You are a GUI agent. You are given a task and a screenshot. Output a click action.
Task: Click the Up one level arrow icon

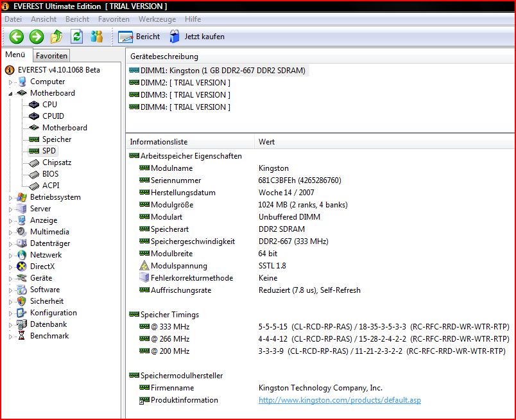(x=56, y=37)
